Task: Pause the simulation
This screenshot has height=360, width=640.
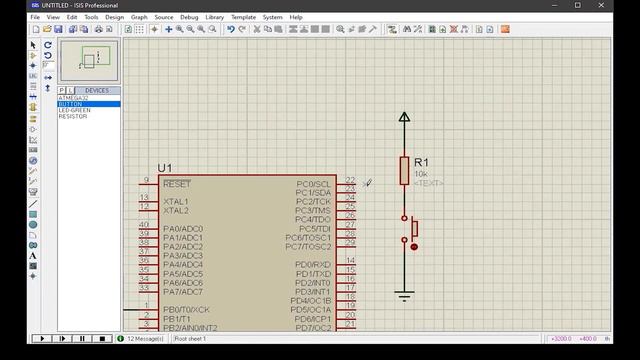Action: (82, 339)
